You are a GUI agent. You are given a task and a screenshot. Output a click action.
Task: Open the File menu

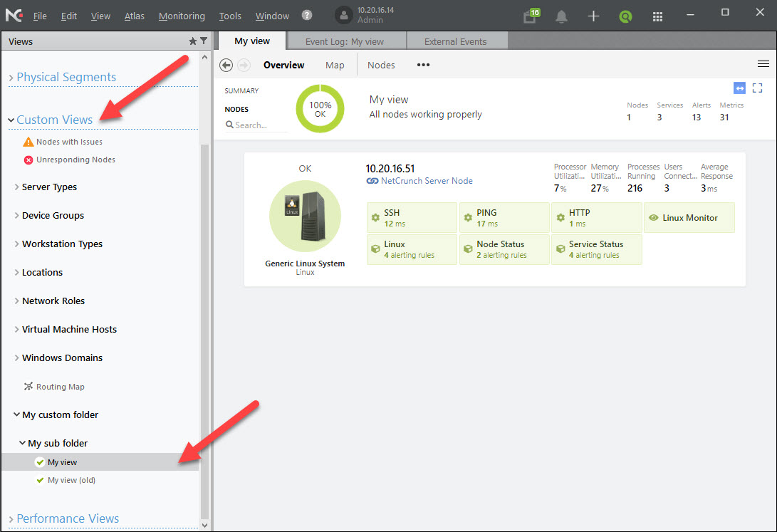point(40,16)
